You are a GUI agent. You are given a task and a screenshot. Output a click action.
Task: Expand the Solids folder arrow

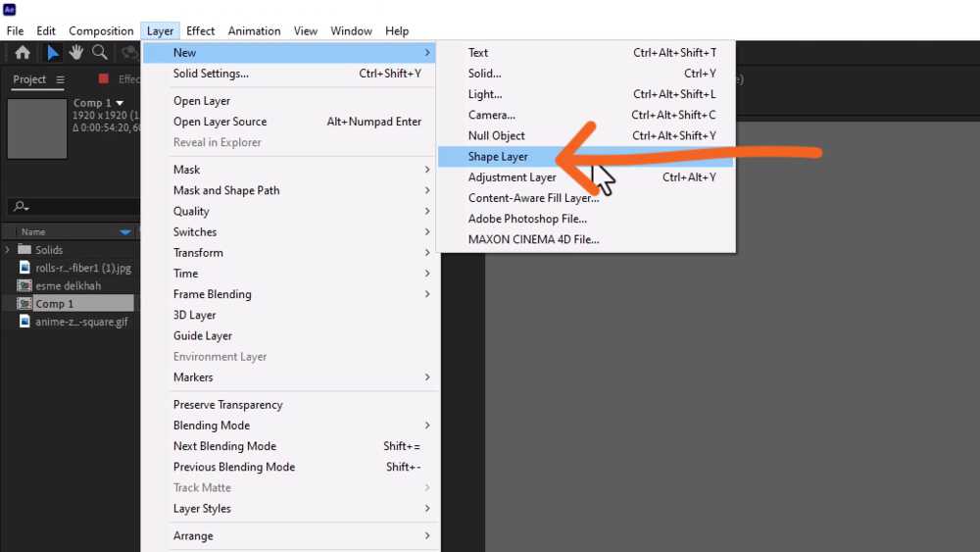(8, 249)
